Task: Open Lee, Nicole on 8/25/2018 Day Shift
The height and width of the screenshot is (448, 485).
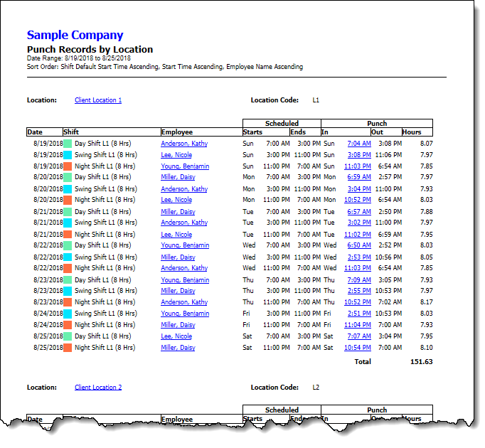Action: click(x=176, y=336)
